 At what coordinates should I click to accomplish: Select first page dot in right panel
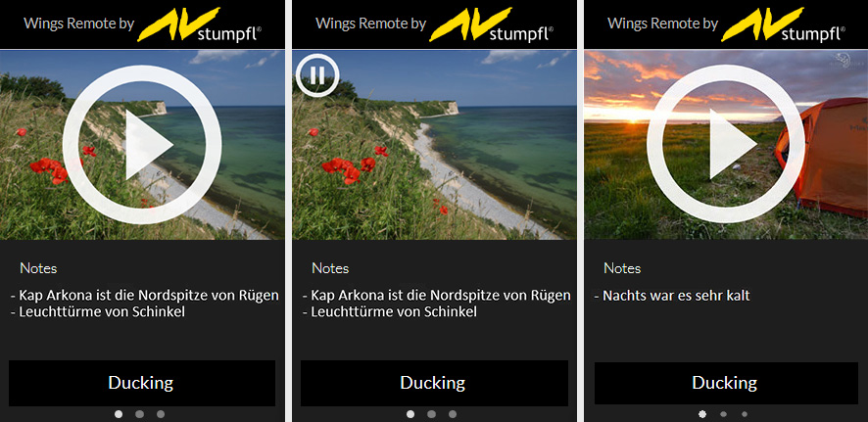tap(702, 414)
